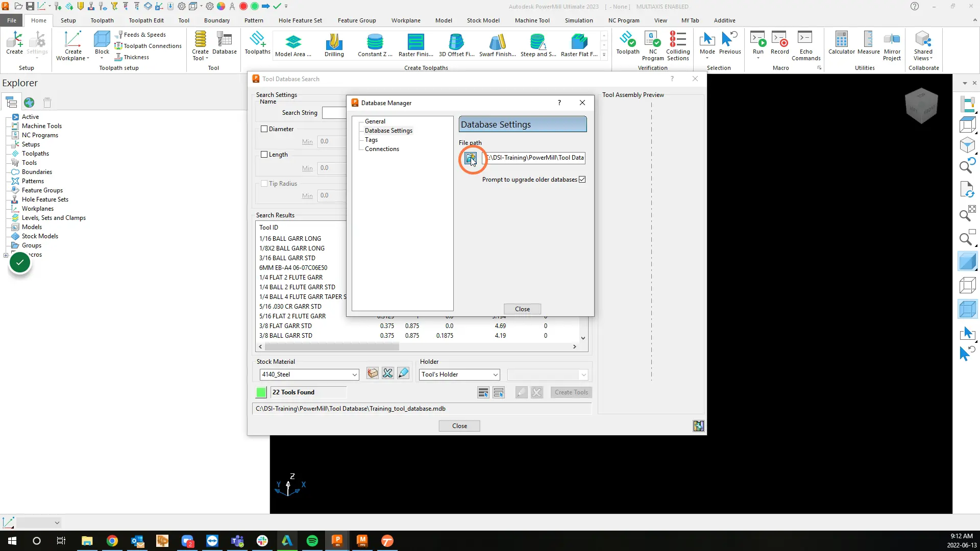Click the search results horizontal scrollbar

(x=332, y=347)
